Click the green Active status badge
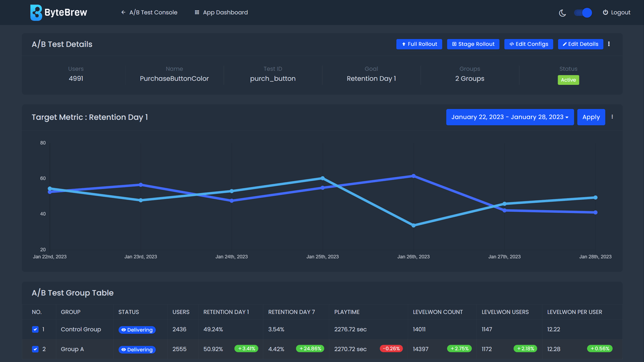 click(x=568, y=80)
